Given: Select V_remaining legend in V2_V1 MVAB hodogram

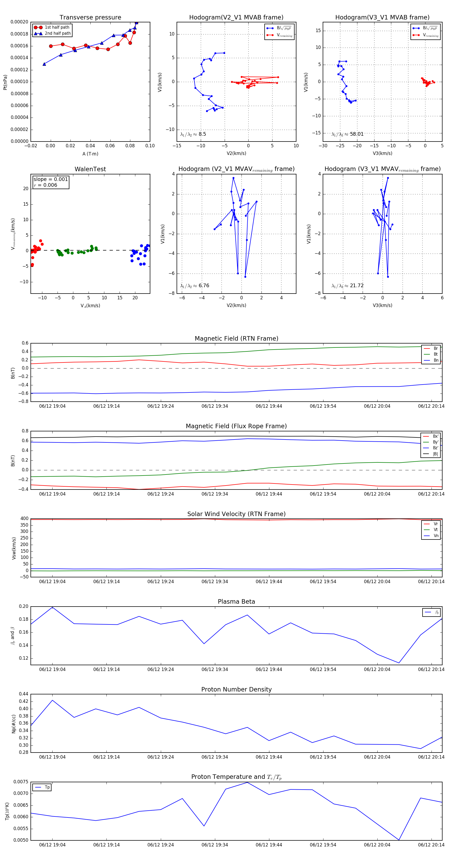Looking at the screenshot, I should pyautogui.click(x=279, y=35).
